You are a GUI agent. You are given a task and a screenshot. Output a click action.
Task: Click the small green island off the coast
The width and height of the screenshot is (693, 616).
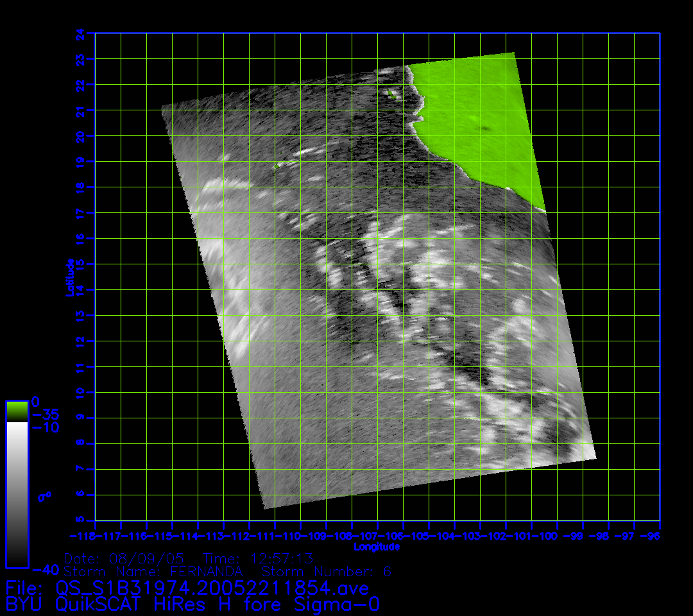391,94
